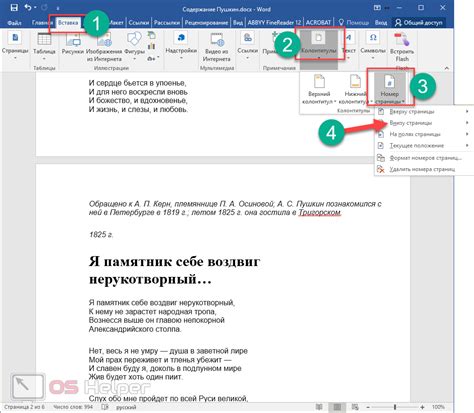Click the zoom out minus button
The width and height of the screenshot is (474, 413).
pyautogui.click(x=368, y=407)
